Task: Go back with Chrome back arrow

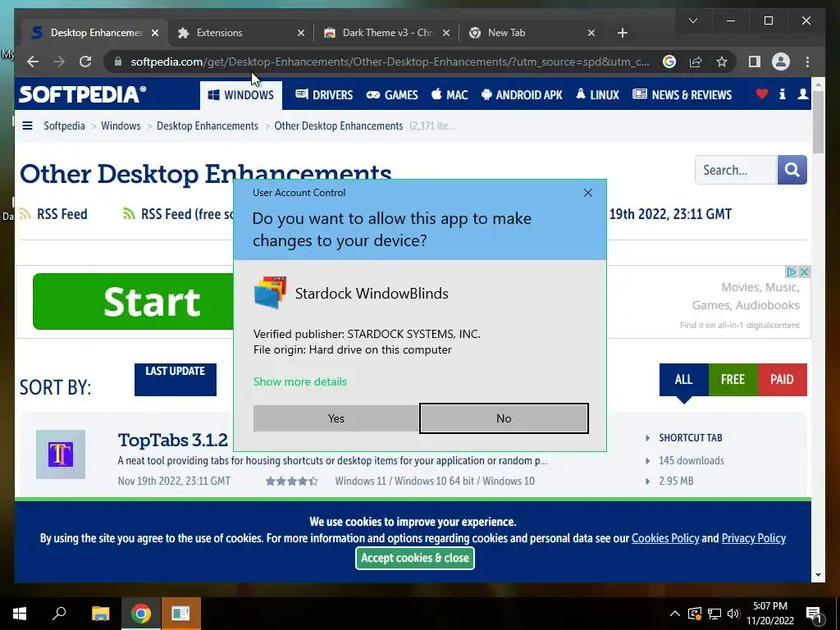Action: [x=33, y=62]
